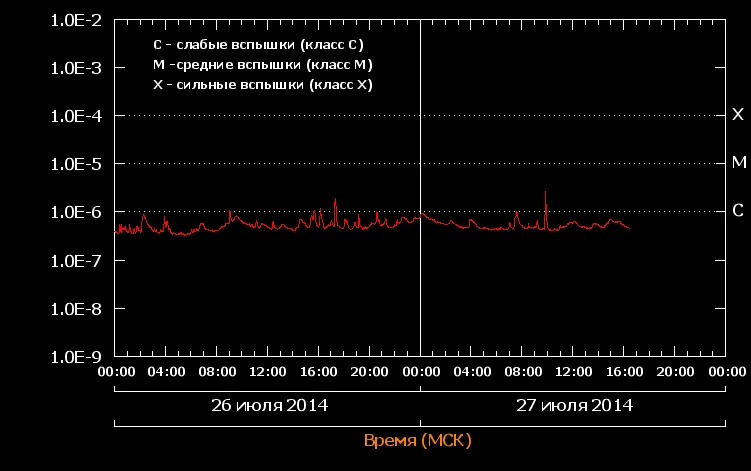Image resolution: width=751 pixels, height=471 pixels.
Task: Select the C flare class marker
Action: (x=738, y=210)
